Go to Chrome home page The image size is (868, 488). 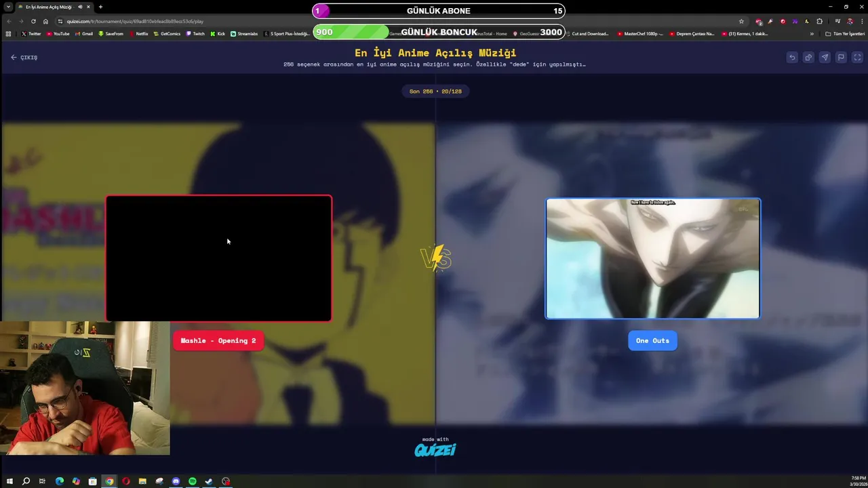pyautogui.click(x=45, y=21)
